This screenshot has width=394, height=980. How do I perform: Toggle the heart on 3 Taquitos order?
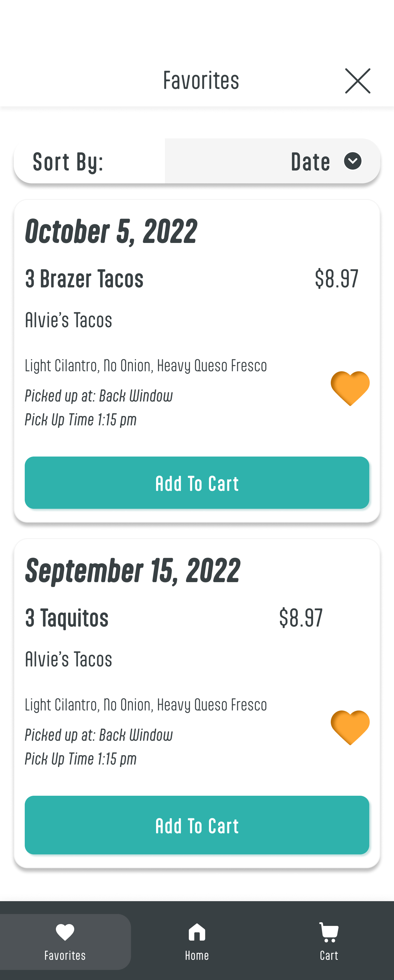350,727
